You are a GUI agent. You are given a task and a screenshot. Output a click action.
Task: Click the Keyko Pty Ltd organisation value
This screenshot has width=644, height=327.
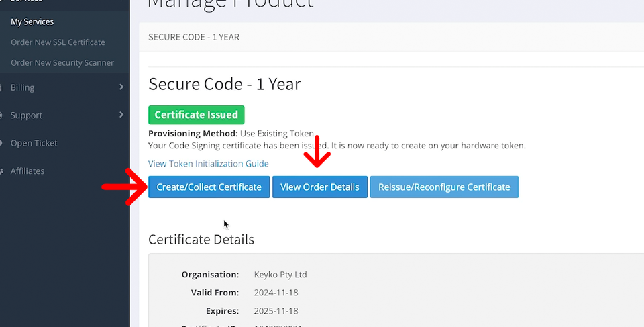(x=280, y=275)
